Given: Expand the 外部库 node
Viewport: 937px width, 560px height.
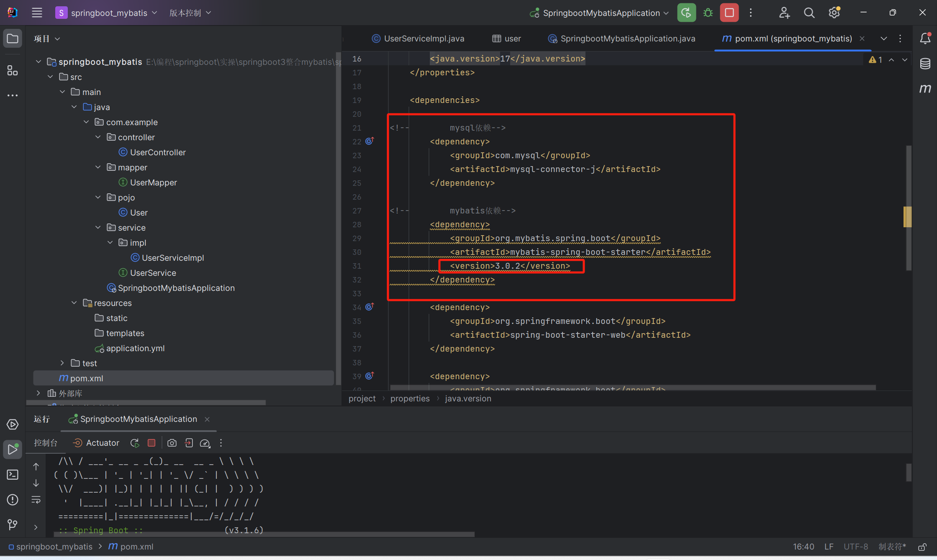Looking at the screenshot, I should 39,393.
